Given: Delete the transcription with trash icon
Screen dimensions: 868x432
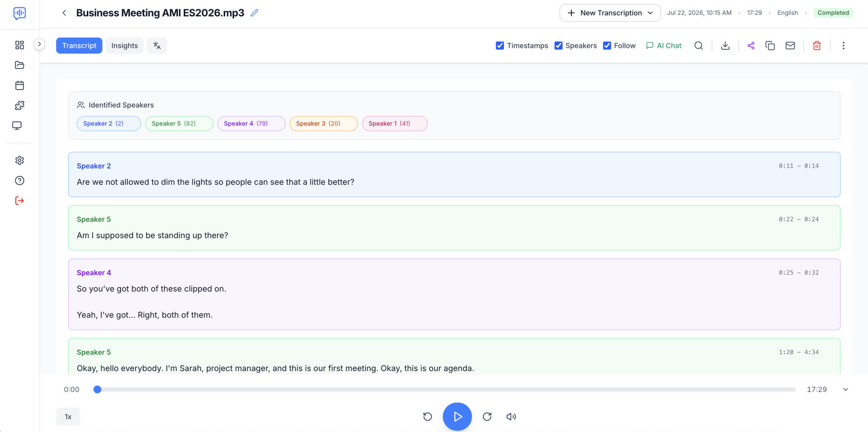Looking at the screenshot, I should tap(817, 46).
